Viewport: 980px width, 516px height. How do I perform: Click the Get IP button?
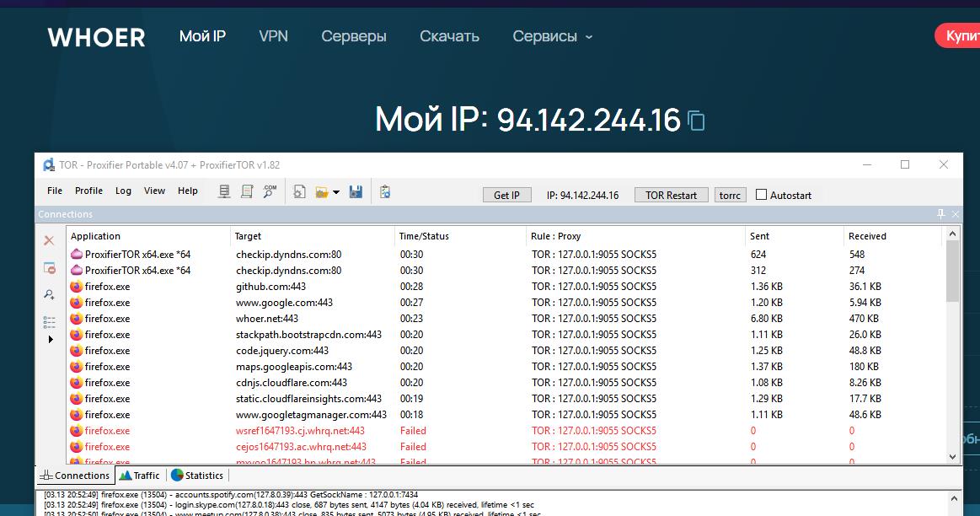507,195
